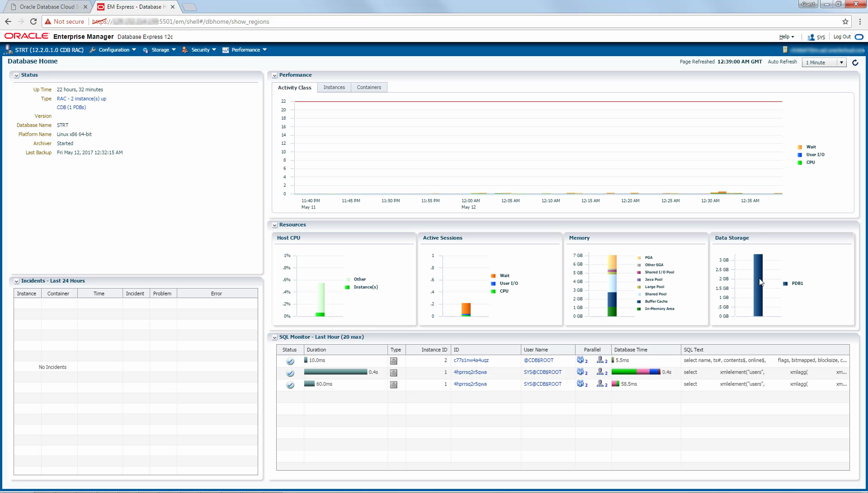The width and height of the screenshot is (868, 493).
Task: Click the Database Time column header
Action: pyautogui.click(x=646, y=350)
